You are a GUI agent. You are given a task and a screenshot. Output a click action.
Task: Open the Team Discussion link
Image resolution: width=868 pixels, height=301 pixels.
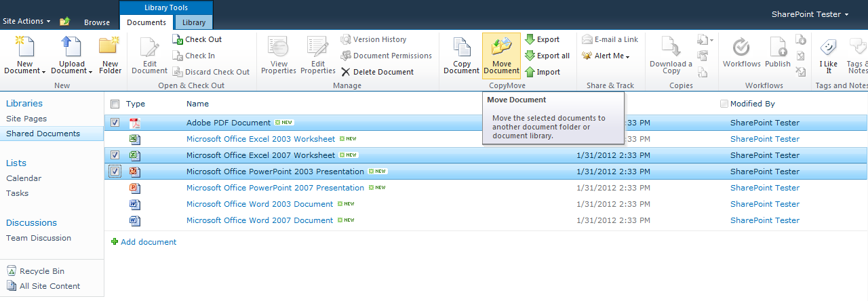tap(39, 238)
